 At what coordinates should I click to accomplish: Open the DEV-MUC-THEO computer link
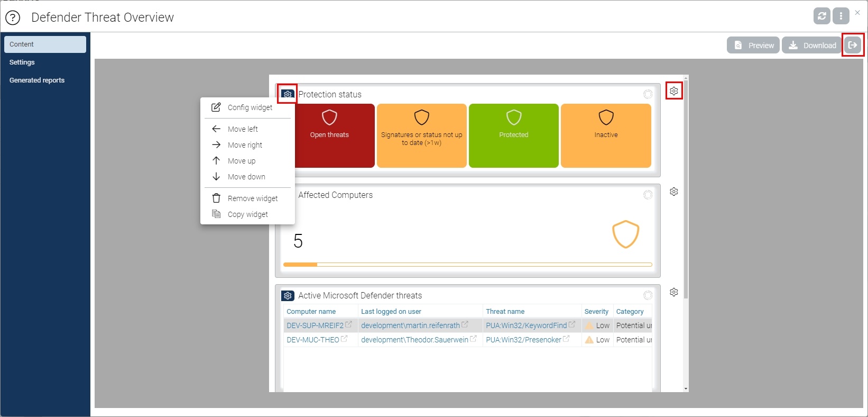(x=313, y=340)
